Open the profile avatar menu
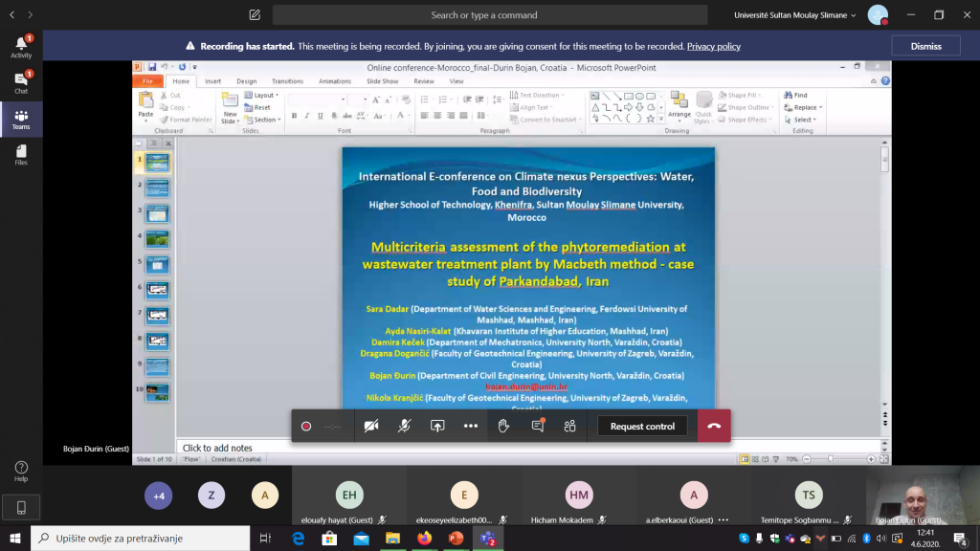The height and width of the screenshot is (551, 980). (x=878, y=15)
